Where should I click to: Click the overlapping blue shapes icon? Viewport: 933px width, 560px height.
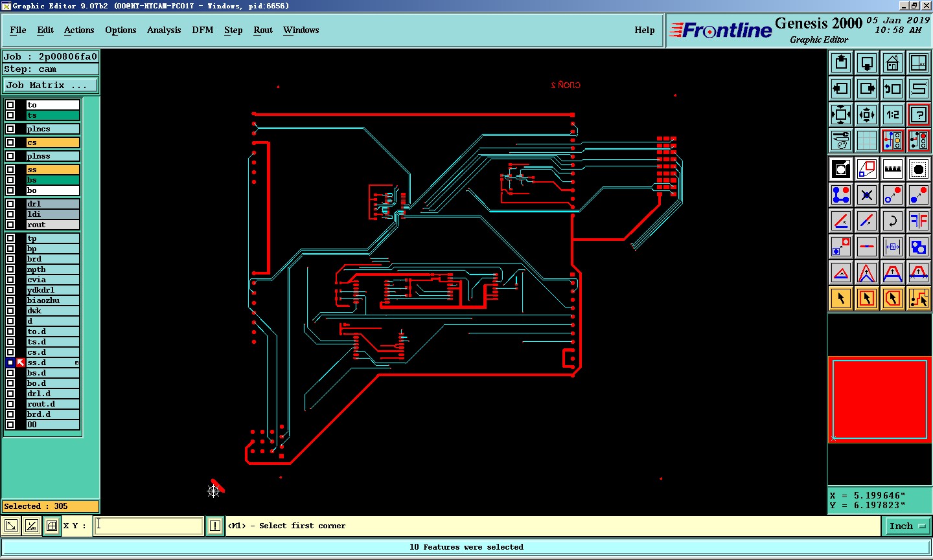click(x=919, y=247)
